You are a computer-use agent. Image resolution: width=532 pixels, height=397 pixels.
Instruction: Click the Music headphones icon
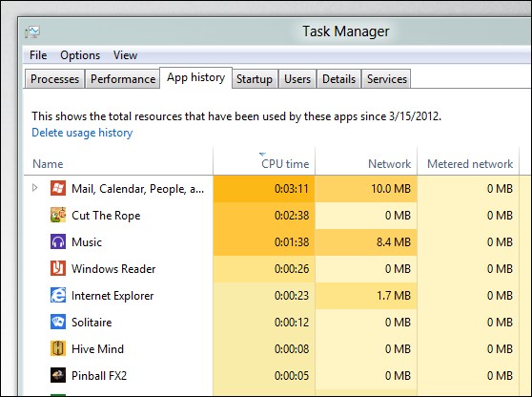point(58,241)
